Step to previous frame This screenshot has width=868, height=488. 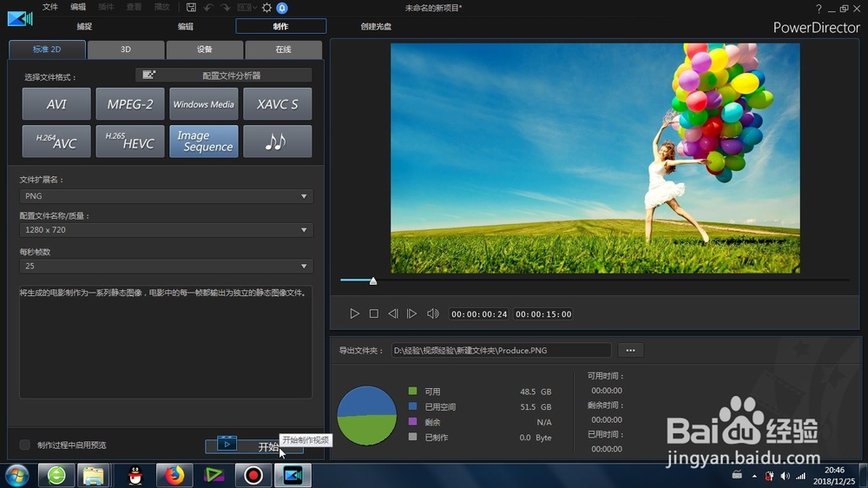[x=392, y=313]
